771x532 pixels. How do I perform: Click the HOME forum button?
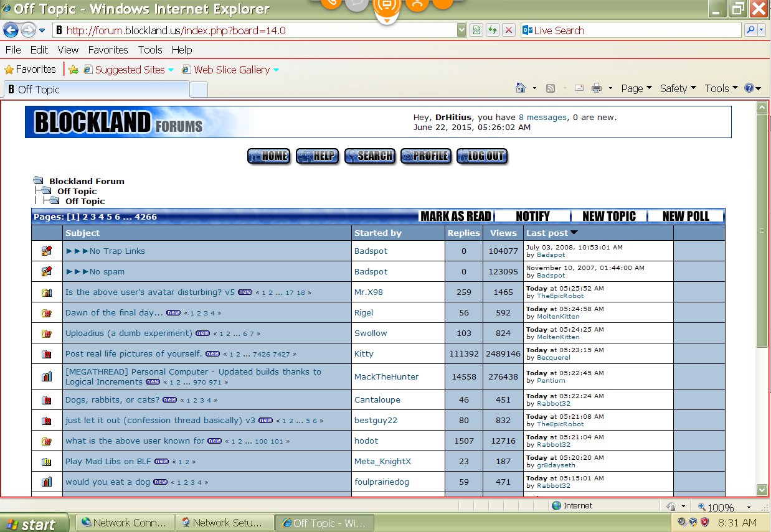268,156
